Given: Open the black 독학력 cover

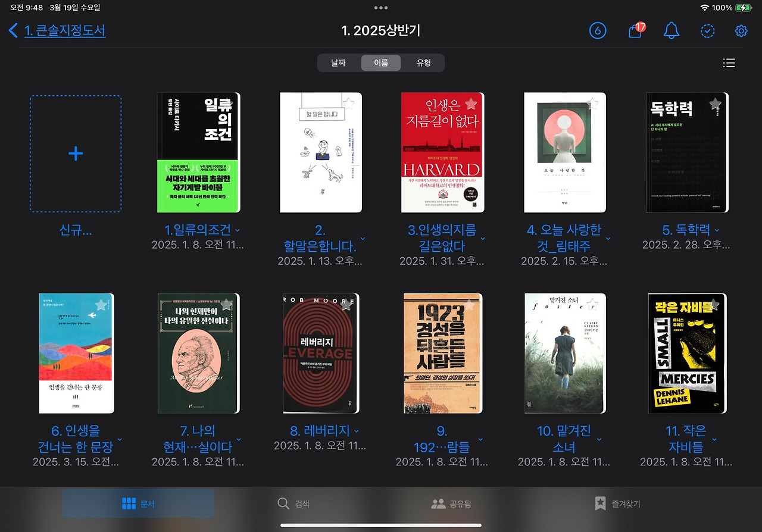Looking at the screenshot, I should click(687, 152).
